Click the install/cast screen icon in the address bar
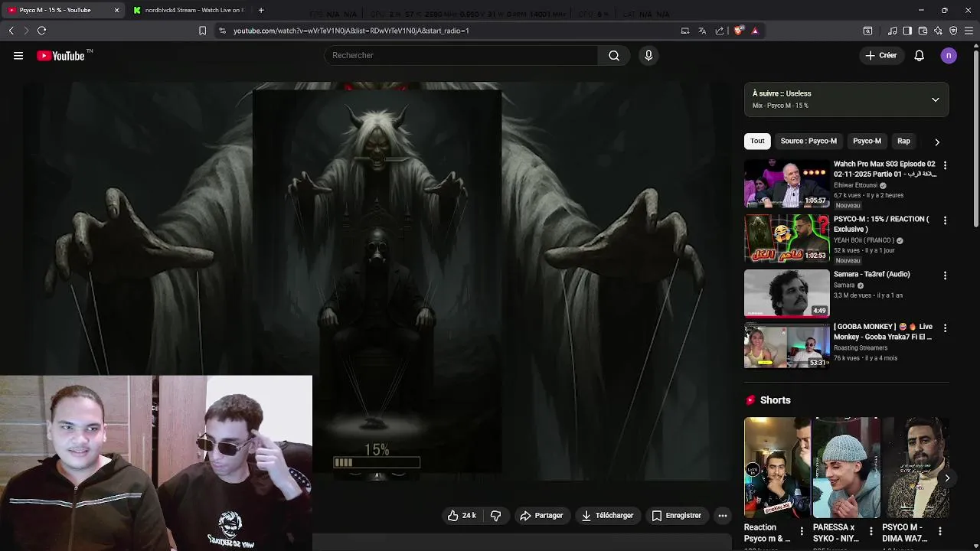The height and width of the screenshot is (551, 980). [x=685, y=31]
